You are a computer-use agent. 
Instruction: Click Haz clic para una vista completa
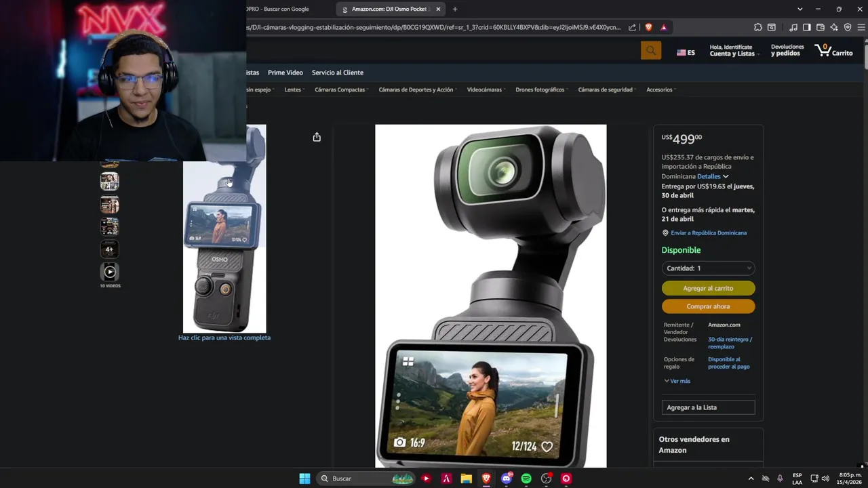(224, 338)
